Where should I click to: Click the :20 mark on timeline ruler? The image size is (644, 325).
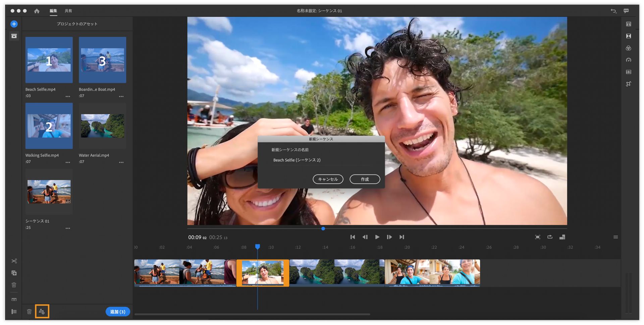407,247
